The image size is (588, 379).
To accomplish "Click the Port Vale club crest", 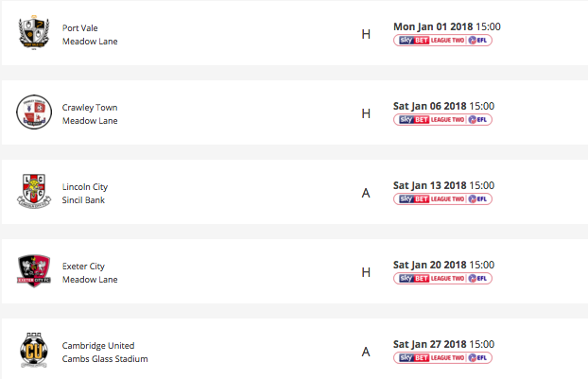I will [x=36, y=34].
